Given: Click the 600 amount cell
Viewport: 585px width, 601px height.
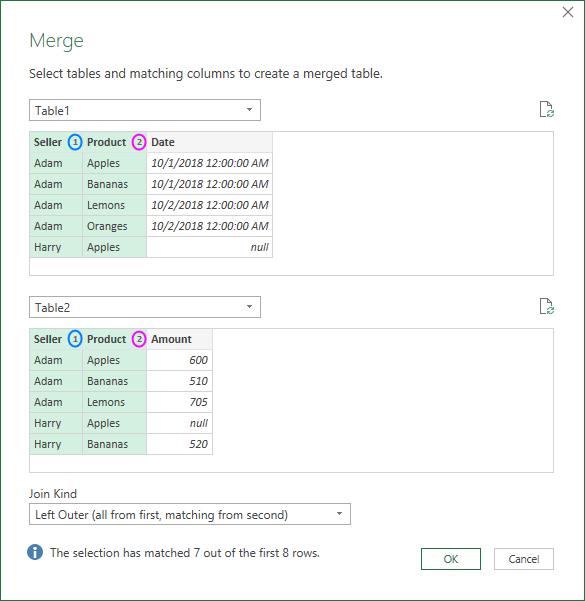Looking at the screenshot, I should [179, 360].
